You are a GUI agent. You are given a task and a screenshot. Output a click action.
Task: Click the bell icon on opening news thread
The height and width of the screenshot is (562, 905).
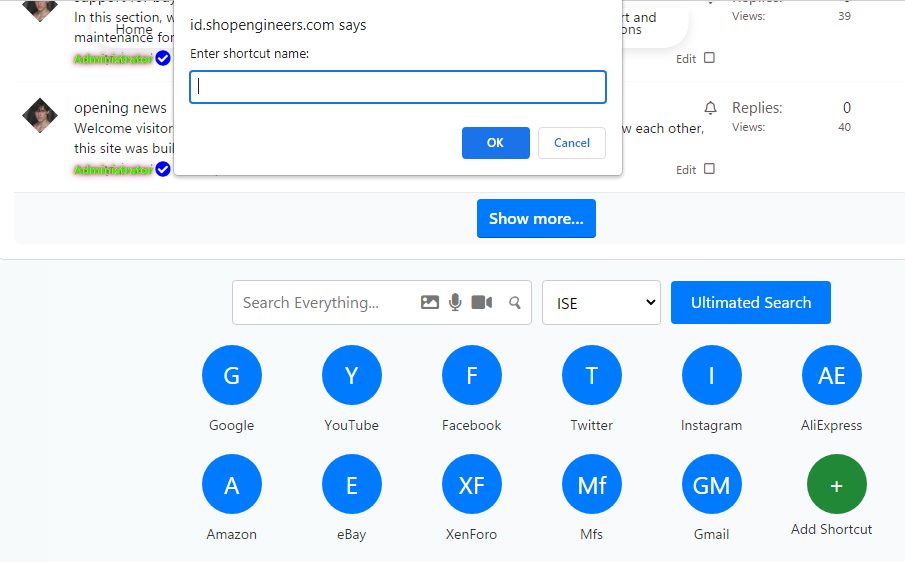coord(710,108)
